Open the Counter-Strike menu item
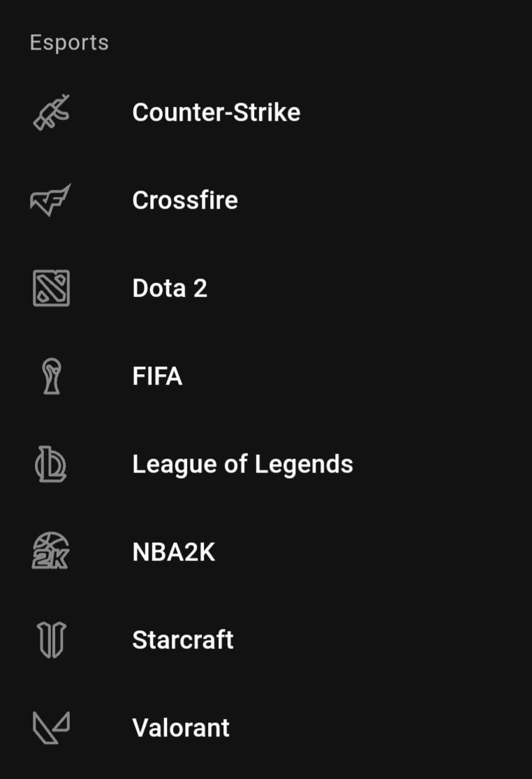The image size is (532, 779). 216,112
